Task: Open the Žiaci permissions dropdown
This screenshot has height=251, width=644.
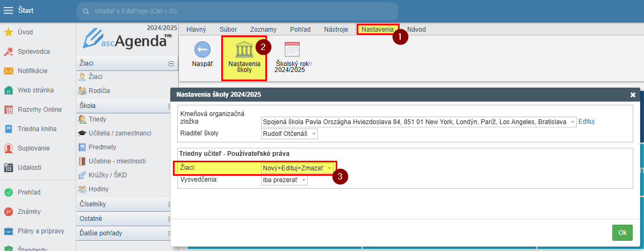Action: [297, 168]
